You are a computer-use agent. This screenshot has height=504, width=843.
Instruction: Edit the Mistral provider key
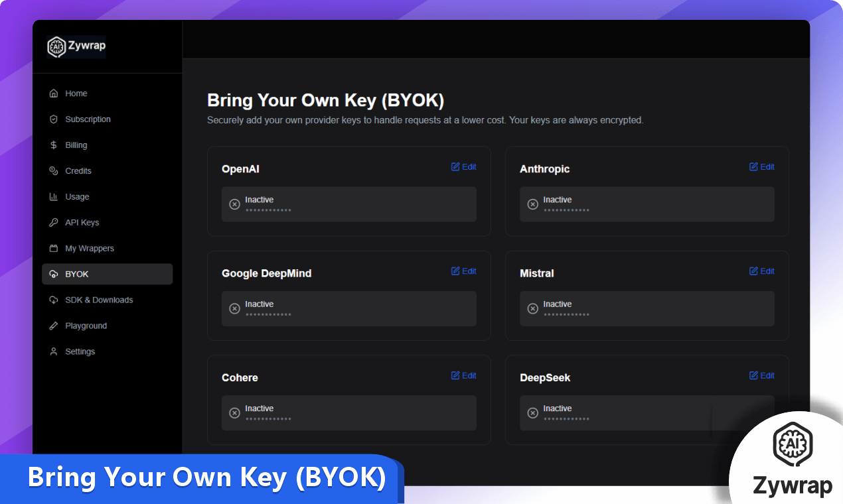[761, 271]
